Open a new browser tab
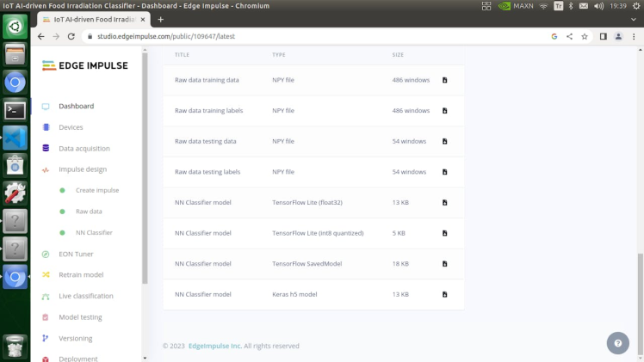Image resolution: width=644 pixels, height=362 pixels. point(160,20)
